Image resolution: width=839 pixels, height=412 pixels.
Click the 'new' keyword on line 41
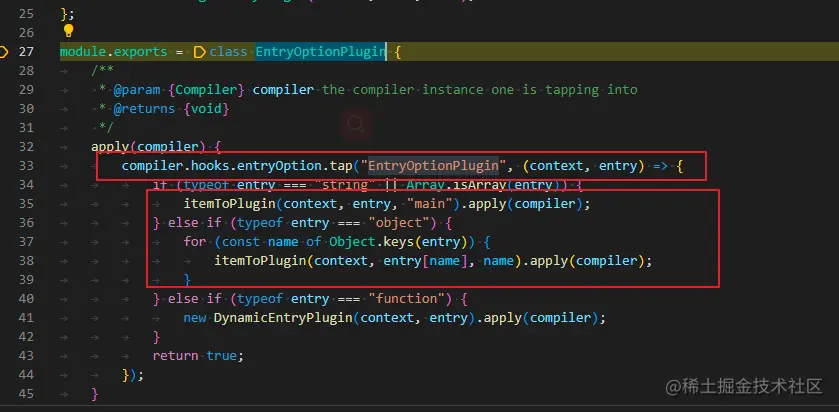point(195,318)
